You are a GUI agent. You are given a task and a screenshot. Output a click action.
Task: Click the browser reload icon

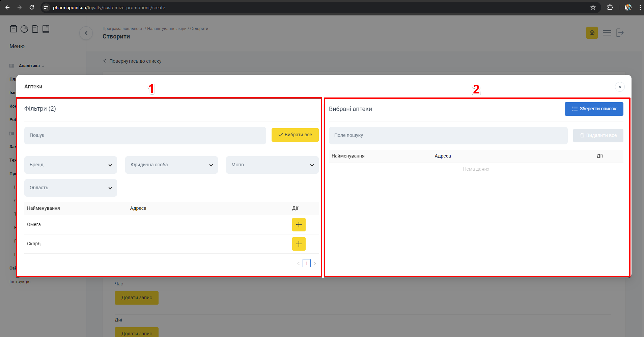coord(32,7)
